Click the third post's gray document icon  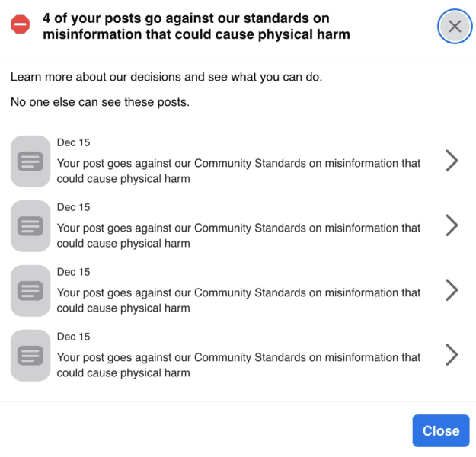(30, 290)
